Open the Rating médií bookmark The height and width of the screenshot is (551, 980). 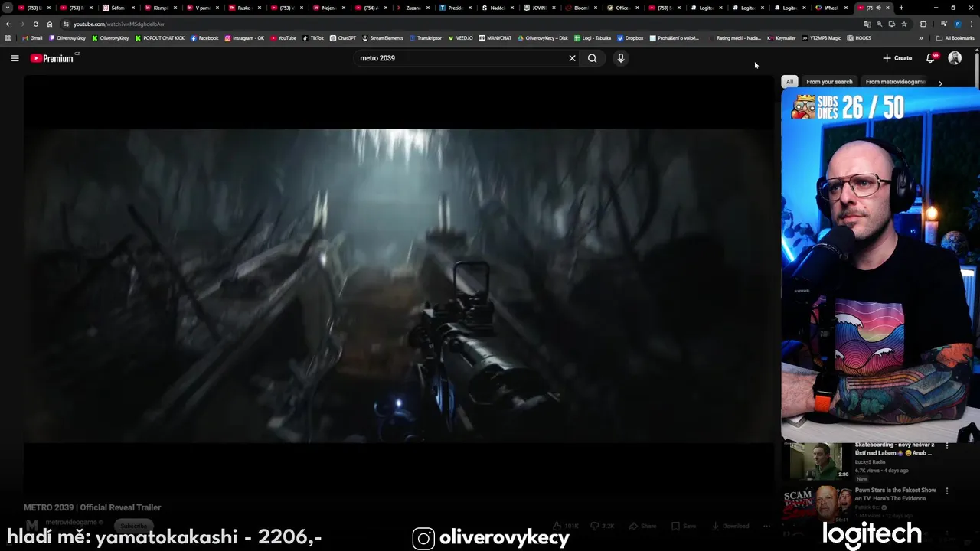click(735, 38)
